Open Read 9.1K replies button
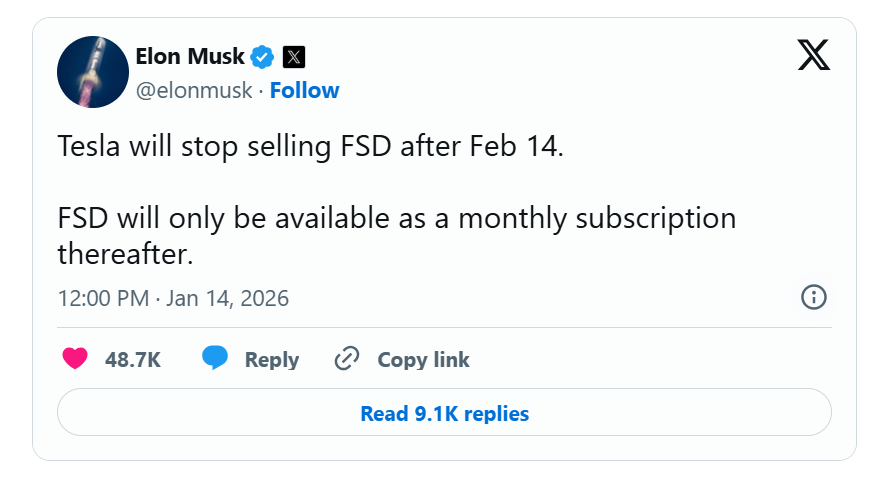This screenshot has height=487, width=885. pyautogui.click(x=444, y=413)
